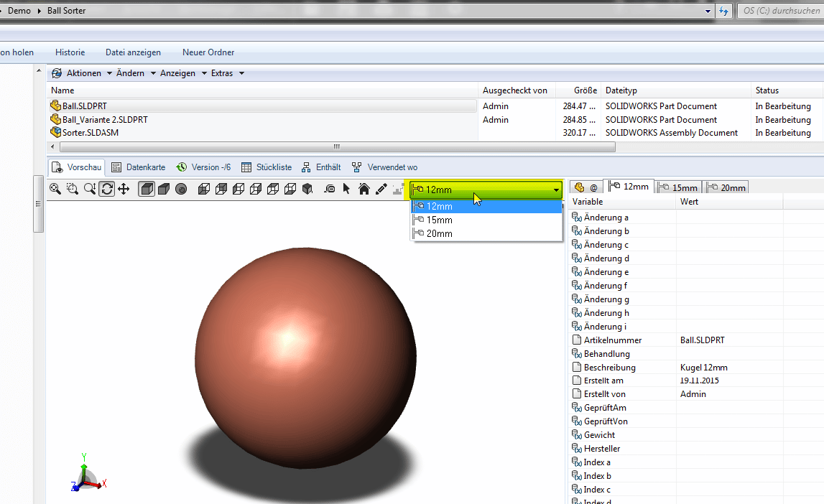Choose 15mm from the configuration list
The width and height of the screenshot is (824, 504).
(x=439, y=220)
